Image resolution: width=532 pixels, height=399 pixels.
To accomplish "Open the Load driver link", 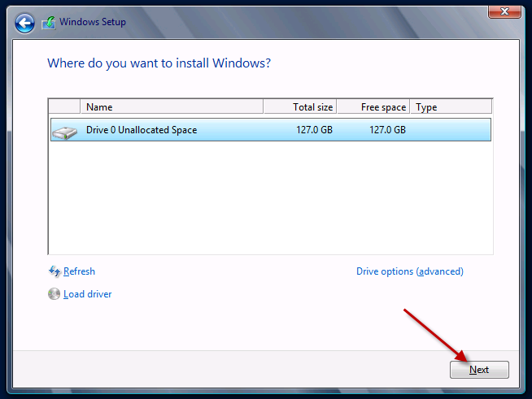I will coord(87,294).
